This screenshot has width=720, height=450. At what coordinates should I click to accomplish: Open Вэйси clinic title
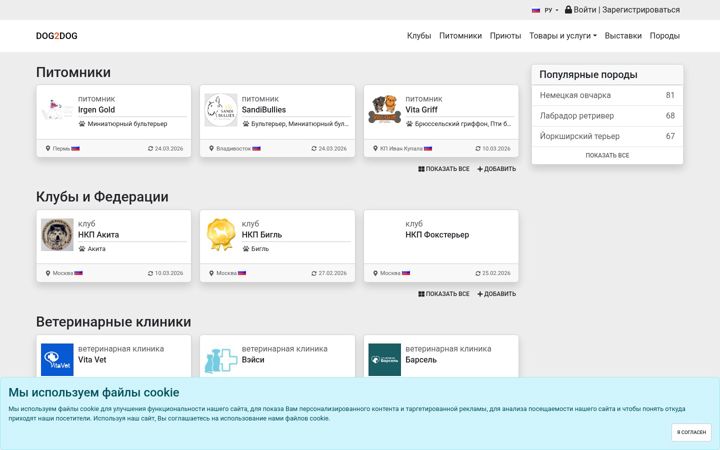253,360
